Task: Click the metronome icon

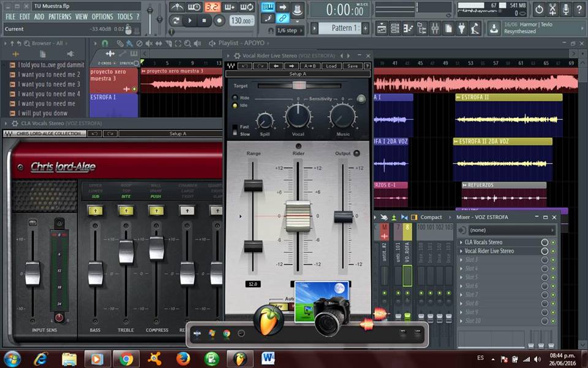Action: point(176,7)
